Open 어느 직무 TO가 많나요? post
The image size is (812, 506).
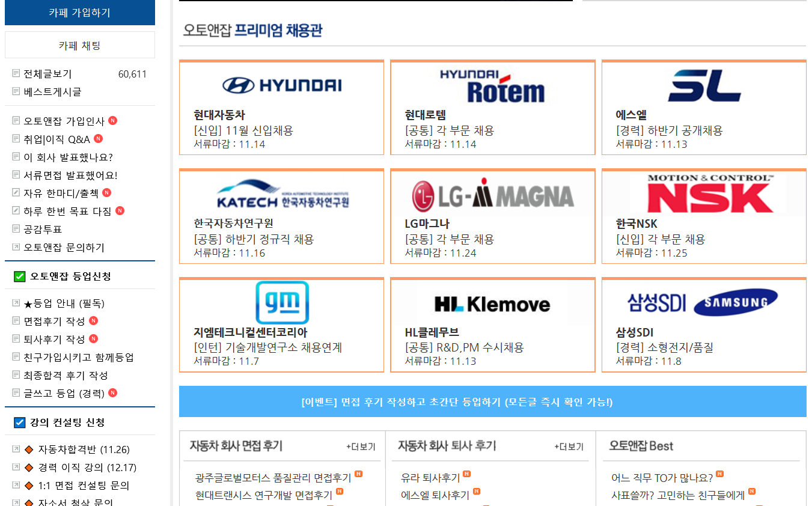tap(662, 478)
